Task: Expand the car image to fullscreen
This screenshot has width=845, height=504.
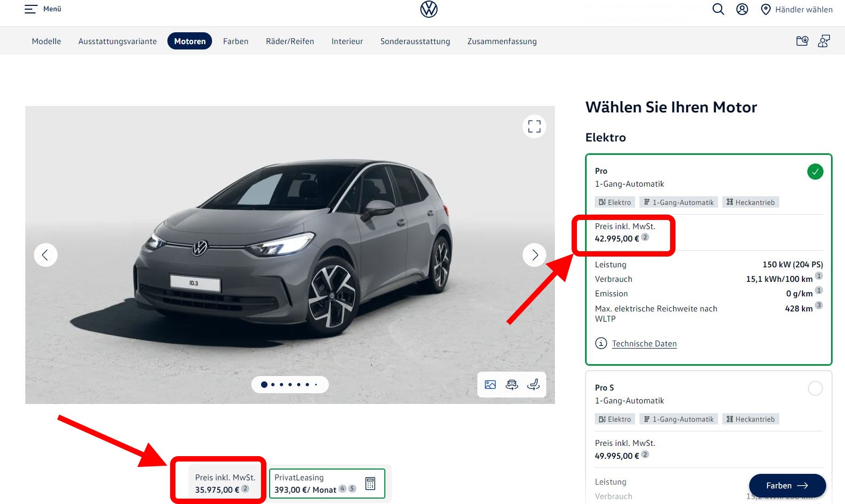Action: [534, 126]
